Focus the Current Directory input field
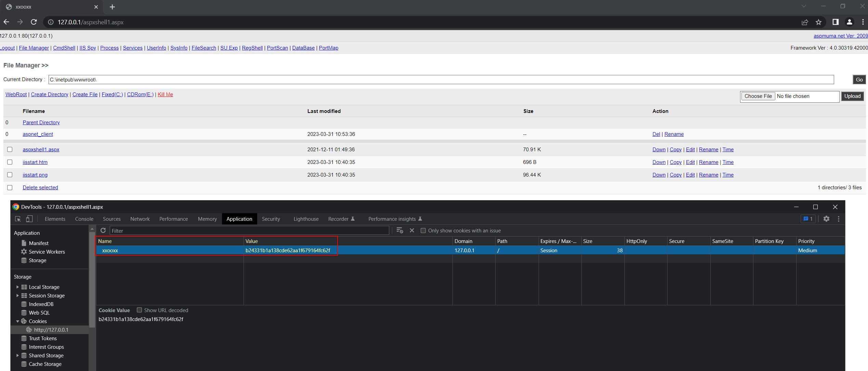The width and height of the screenshot is (868, 371). pyautogui.click(x=441, y=79)
